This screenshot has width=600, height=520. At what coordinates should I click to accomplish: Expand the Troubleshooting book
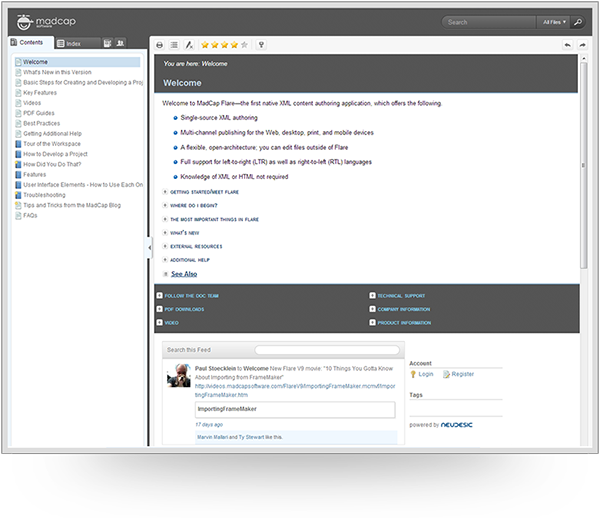[40, 195]
